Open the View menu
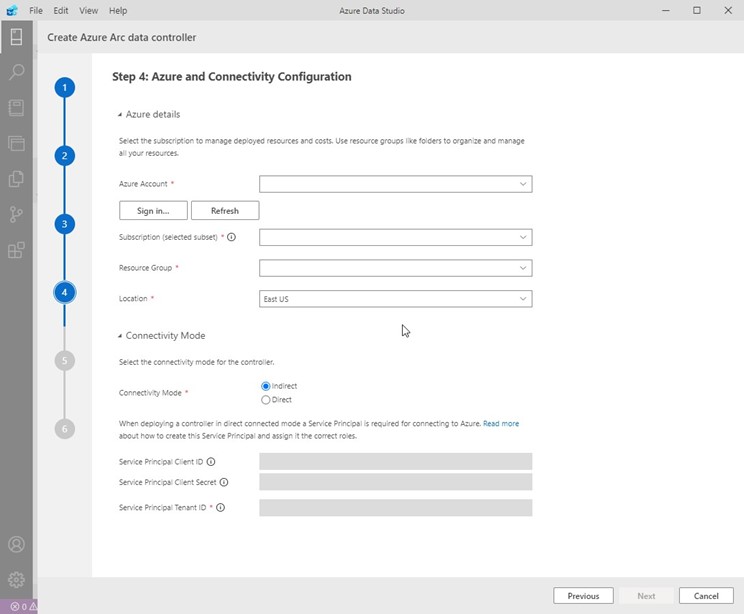The height and width of the screenshot is (614, 744). [88, 10]
